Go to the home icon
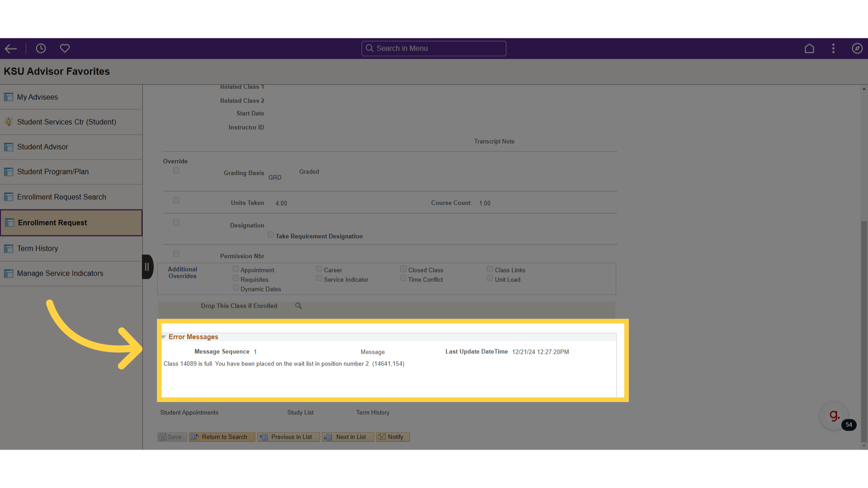This screenshot has width=868, height=488. pos(809,48)
